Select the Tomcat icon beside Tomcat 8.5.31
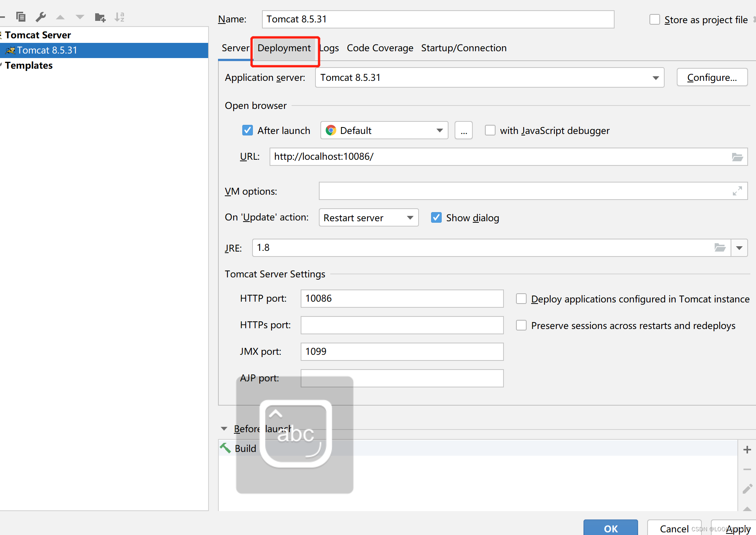The image size is (756, 535). pyautogui.click(x=10, y=50)
